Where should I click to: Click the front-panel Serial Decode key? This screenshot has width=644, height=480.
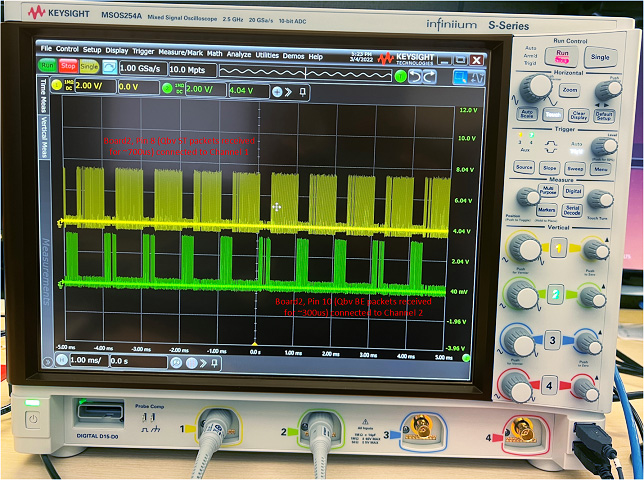point(572,210)
